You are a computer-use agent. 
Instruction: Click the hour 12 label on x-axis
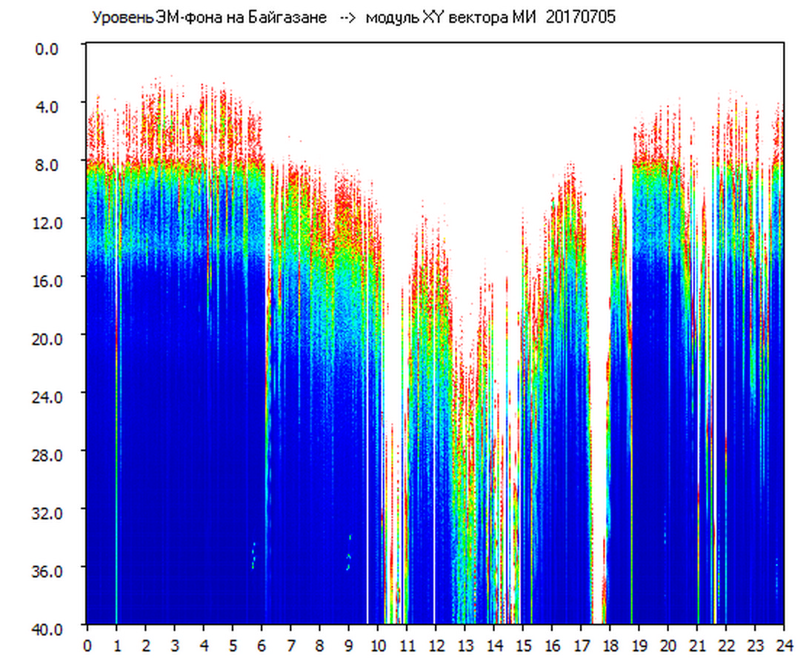click(x=435, y=645)
